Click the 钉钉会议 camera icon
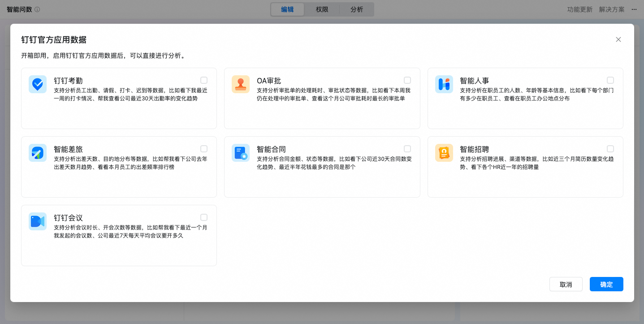 tap(38, 221)
